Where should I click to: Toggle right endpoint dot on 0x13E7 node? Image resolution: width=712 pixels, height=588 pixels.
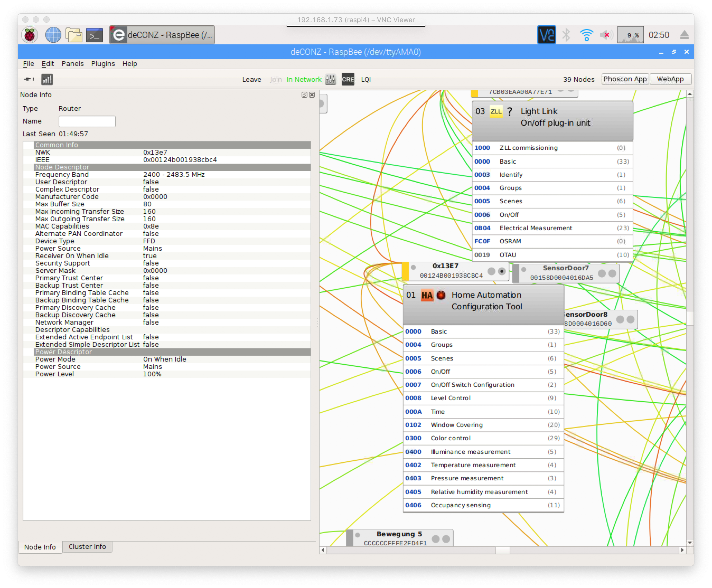click(502, 271)
